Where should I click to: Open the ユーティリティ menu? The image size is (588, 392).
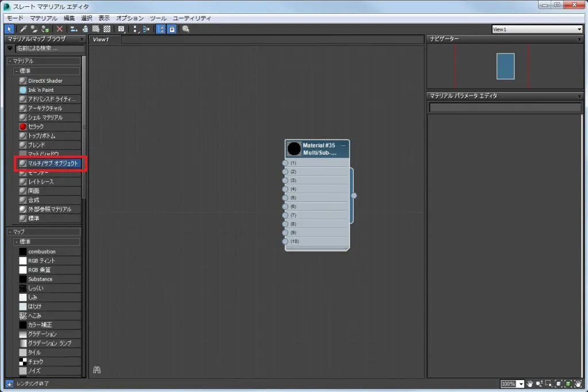[x=192, y=18]
